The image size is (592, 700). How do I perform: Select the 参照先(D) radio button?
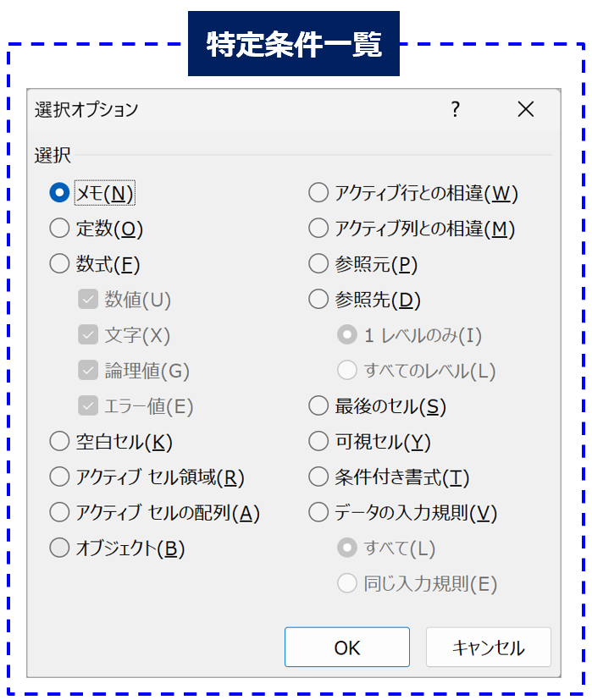coord(318,300)
